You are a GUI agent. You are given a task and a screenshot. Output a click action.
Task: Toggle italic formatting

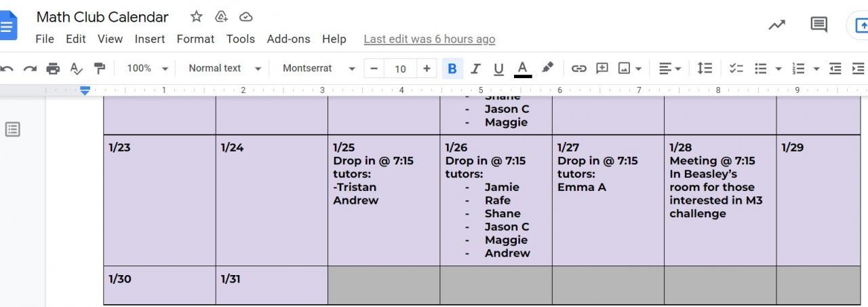[x=475, y=69]
